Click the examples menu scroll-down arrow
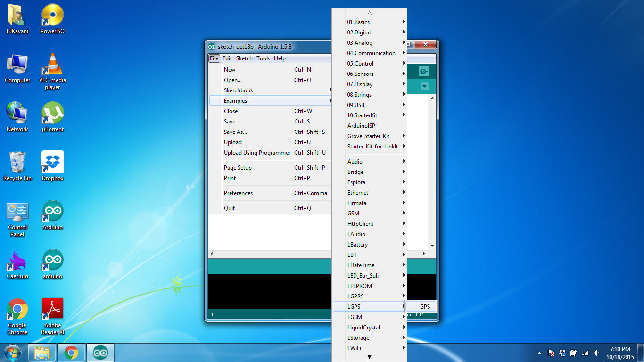The image size is (644, 362). (x=370, y=357)
